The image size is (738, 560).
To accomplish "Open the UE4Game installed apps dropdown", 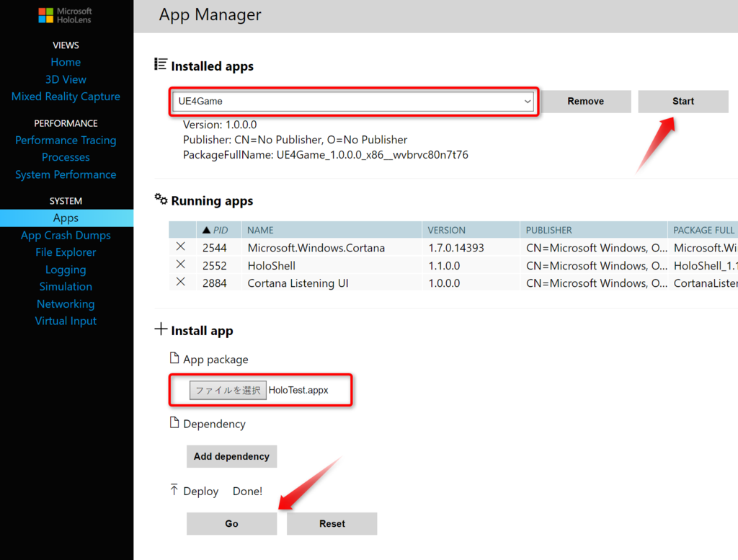I will coord(353,101).
